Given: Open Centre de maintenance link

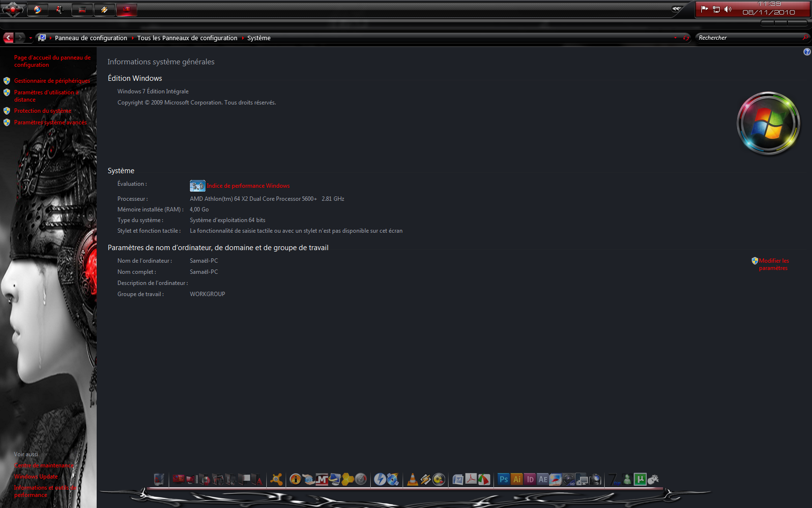Looking at the screenshot, I should (44, 465).
